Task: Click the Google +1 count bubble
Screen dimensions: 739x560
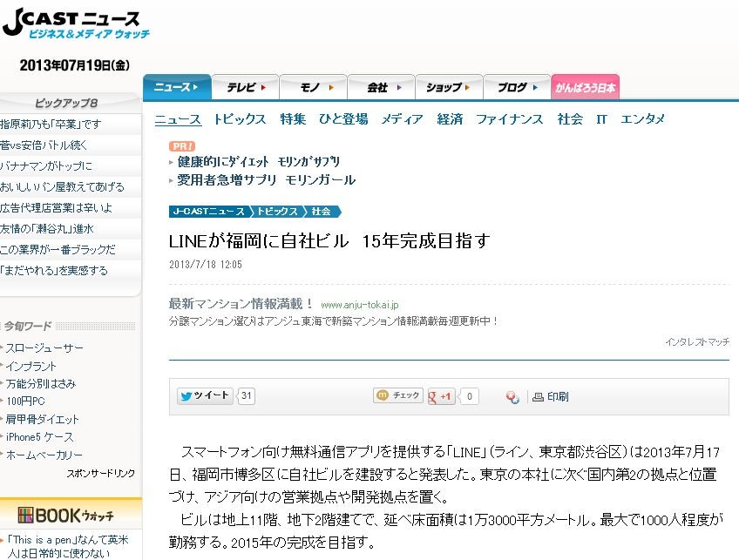Action: tap(469, 396)
